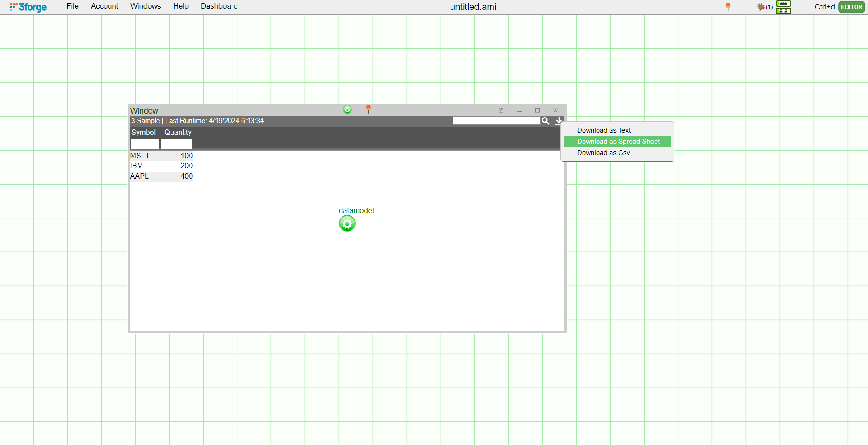Open the download options via arrow icon
The width and height of the screenshot is (868, 445).
tap(559, 121)
